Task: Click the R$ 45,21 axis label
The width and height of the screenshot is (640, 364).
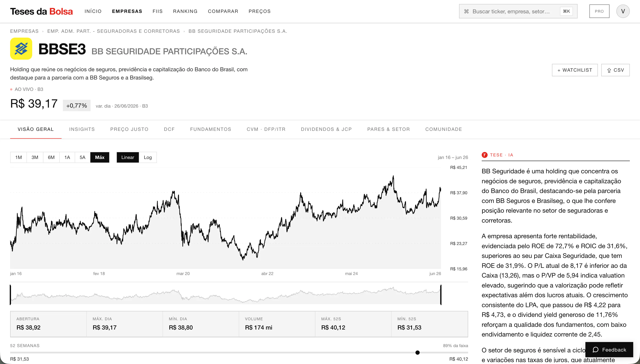Action: click(459, 167)
